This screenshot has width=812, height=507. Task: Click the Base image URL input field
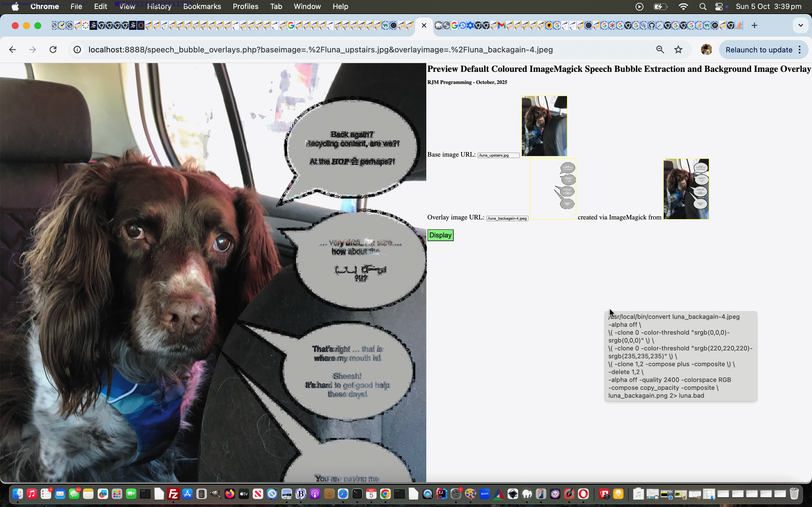[498, 155]
